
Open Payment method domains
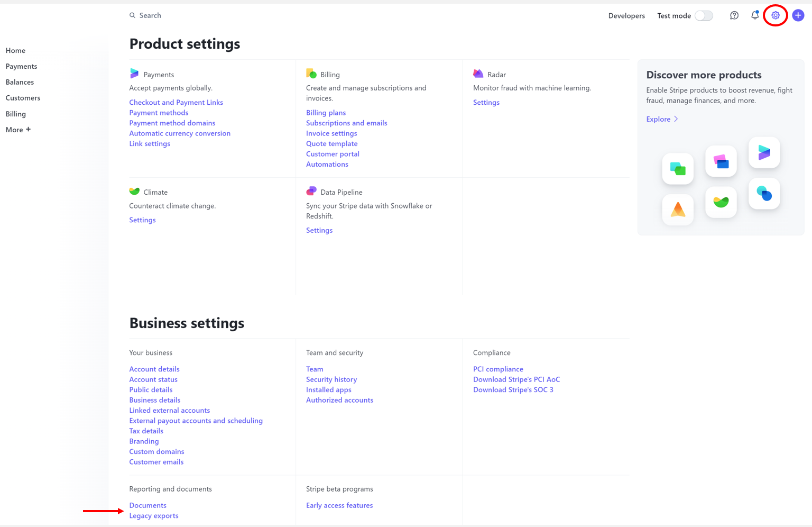172,123
